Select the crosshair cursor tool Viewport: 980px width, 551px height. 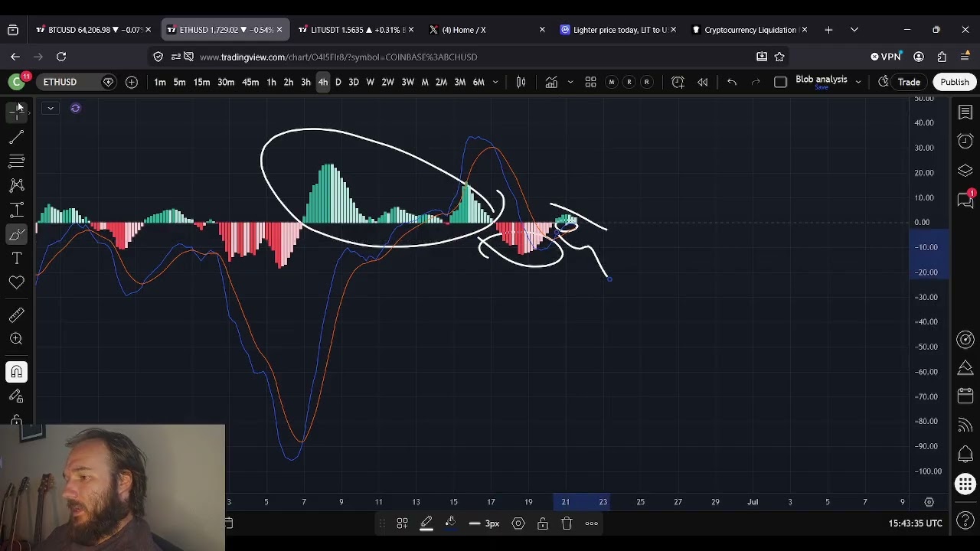(16, 112)
